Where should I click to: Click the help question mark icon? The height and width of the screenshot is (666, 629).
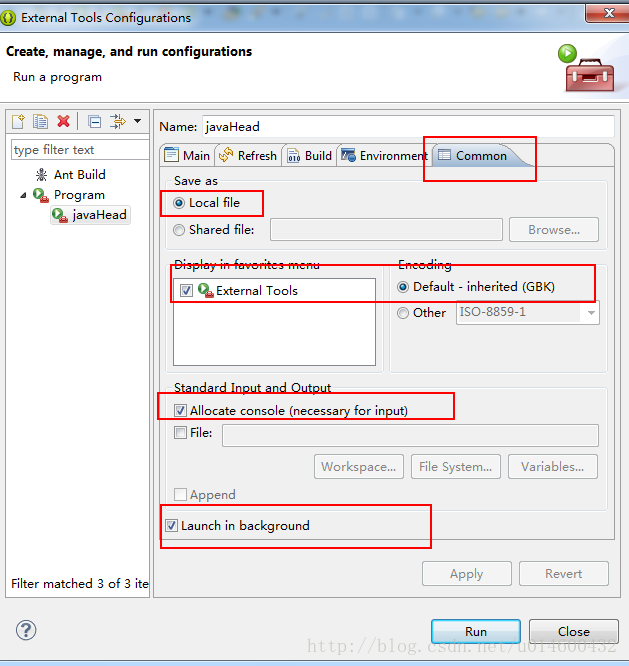click(26, 630)
